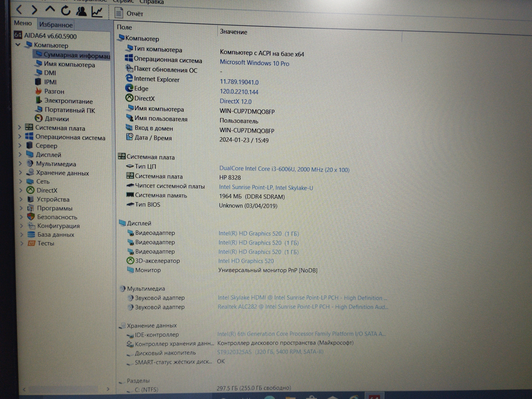Switch to the Избранное tab

(x=56, y=25)
